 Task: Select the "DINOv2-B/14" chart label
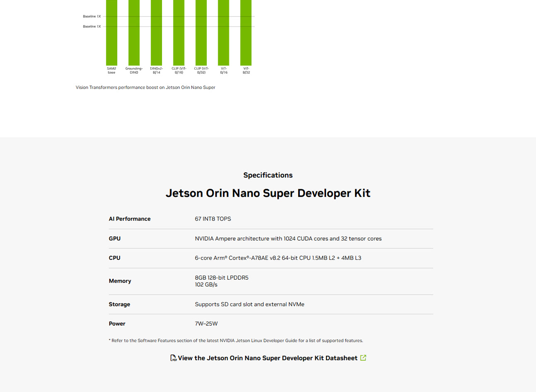pos(157,70)
